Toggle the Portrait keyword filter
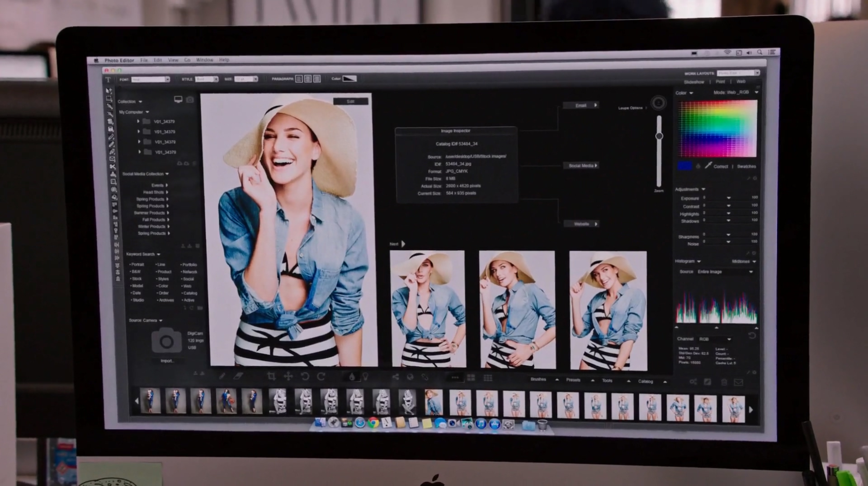 pos(137,265)
